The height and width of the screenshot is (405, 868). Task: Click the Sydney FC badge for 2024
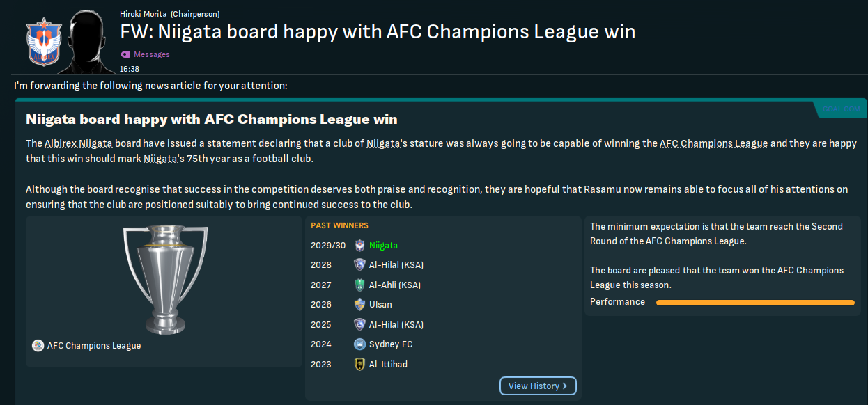point(359,344)
